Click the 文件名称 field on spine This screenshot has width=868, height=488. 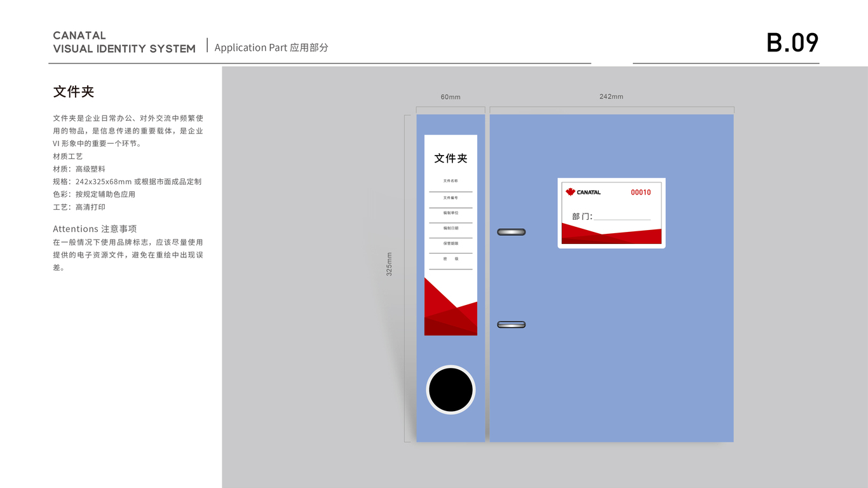point(451,185)
